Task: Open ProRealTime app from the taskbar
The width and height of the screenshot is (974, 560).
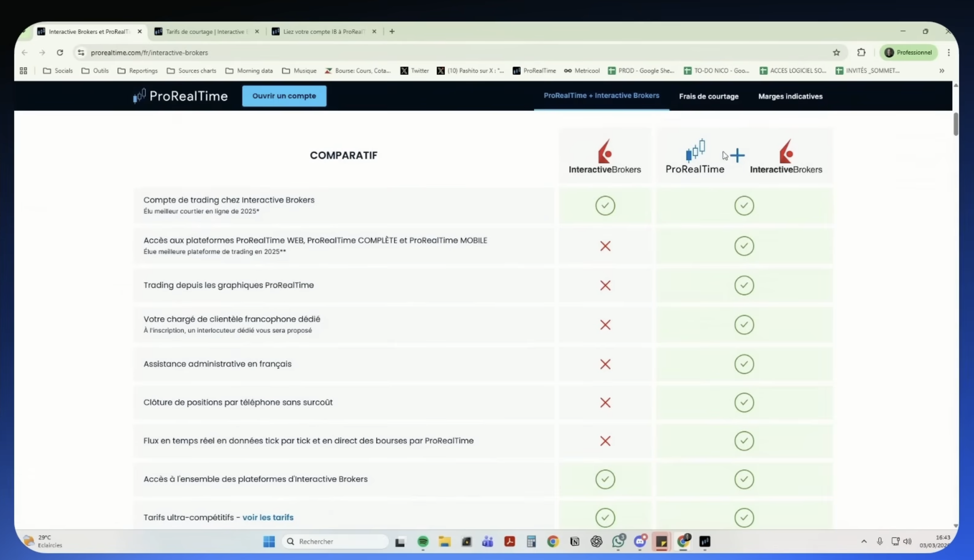Action: pos(705,541)
